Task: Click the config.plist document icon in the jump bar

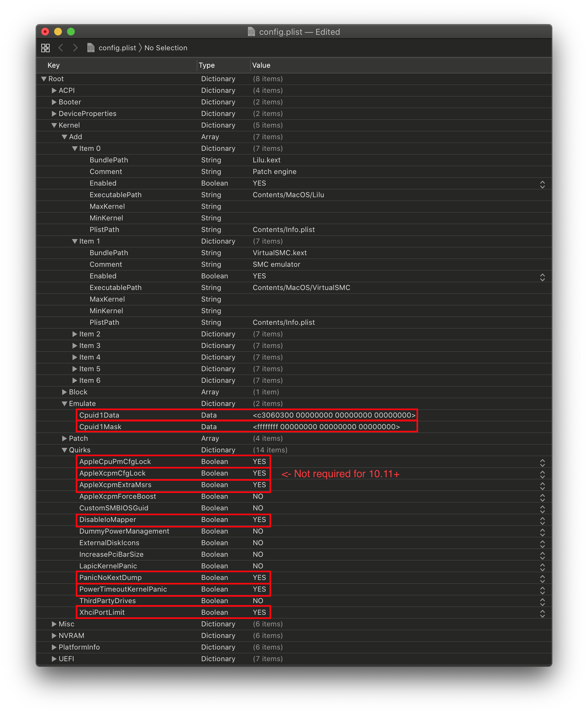Action: click(91, 48)
